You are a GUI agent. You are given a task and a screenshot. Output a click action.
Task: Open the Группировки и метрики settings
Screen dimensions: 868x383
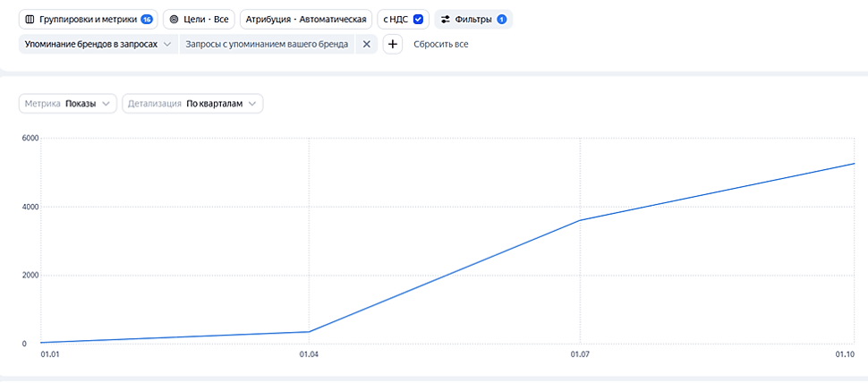pos(89,20)
